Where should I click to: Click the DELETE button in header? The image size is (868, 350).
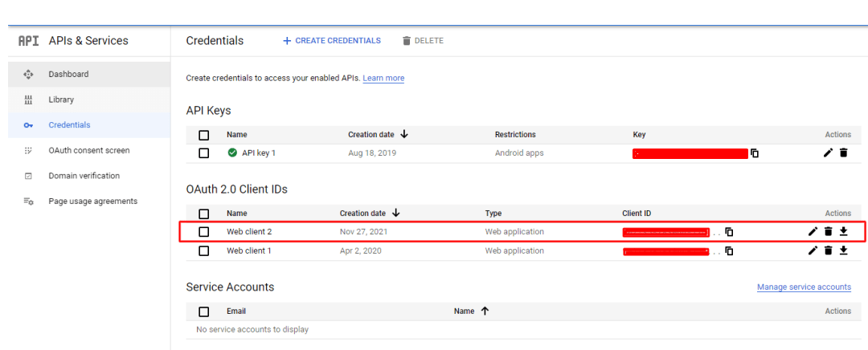pos(423,41)
